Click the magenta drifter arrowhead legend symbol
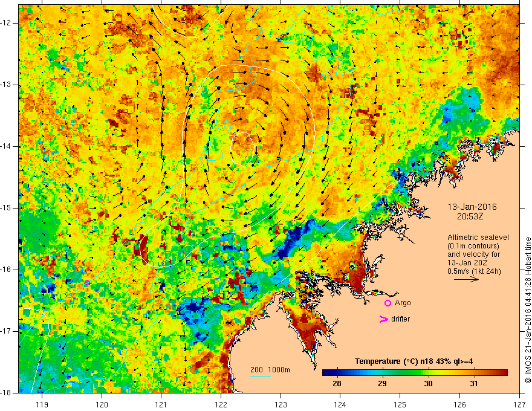 384,319
